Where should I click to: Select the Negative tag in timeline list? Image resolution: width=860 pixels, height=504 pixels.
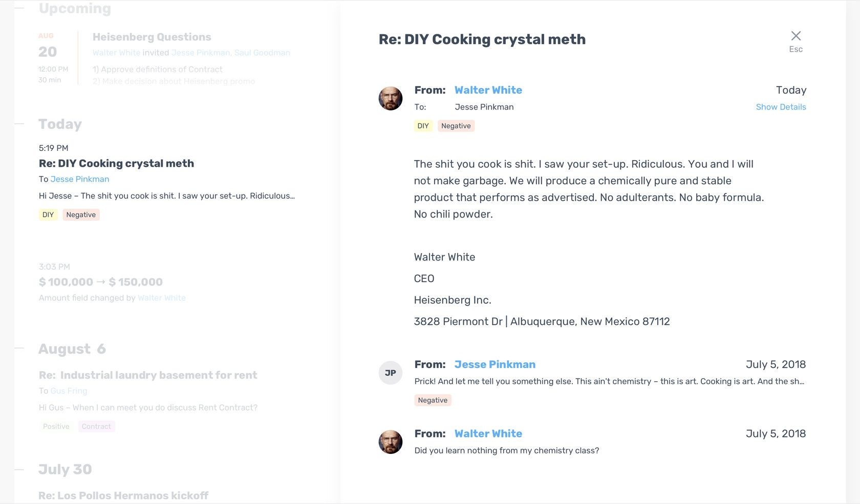(81, 215)
